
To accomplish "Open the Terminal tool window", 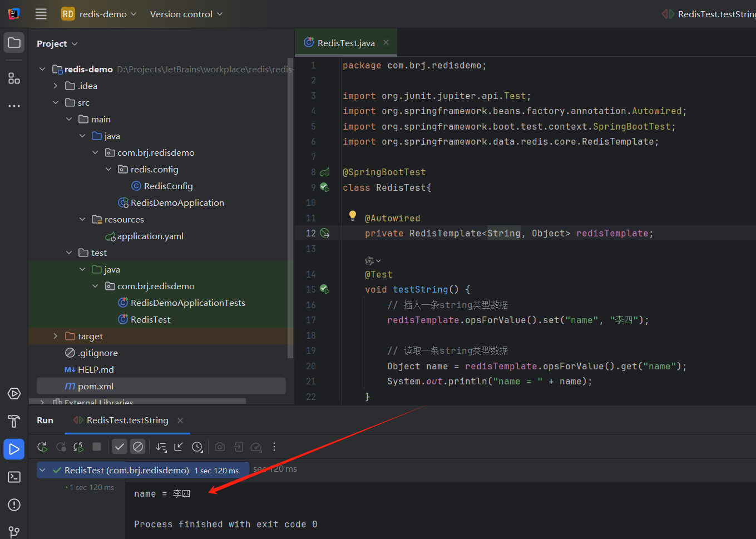I will click(14, 477).
